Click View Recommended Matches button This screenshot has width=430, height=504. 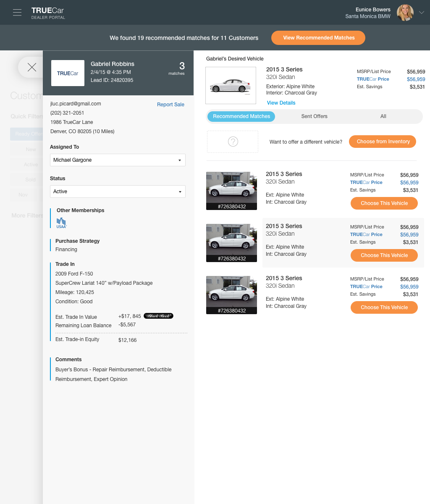(x=318, y=38)
